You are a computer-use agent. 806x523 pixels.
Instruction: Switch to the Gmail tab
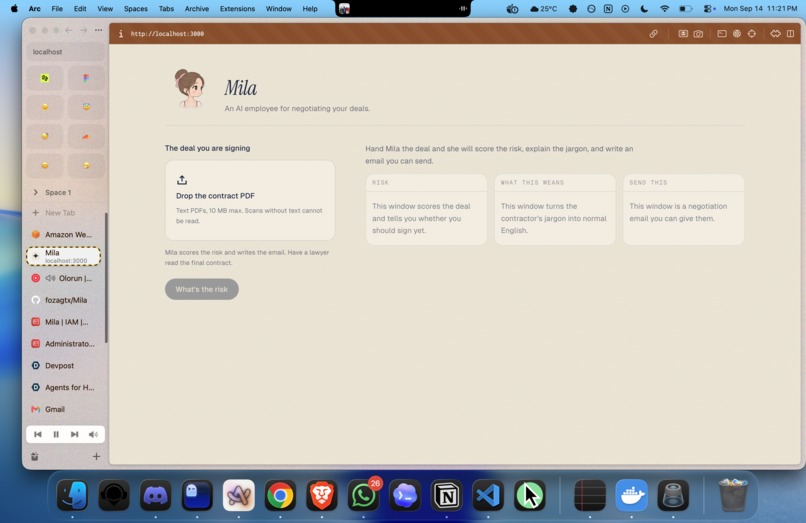[64, 409]
